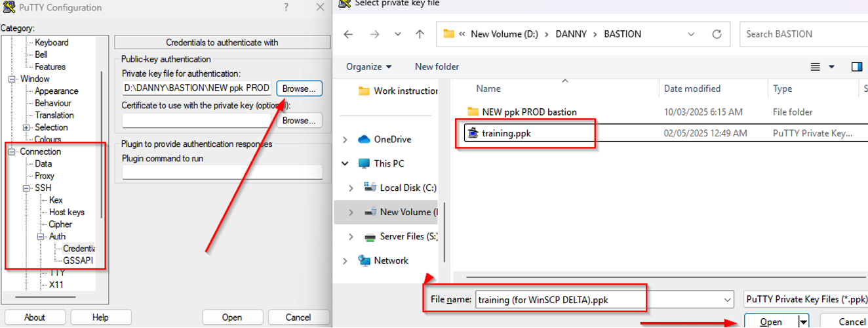Sort by the Date modified column

692,89
